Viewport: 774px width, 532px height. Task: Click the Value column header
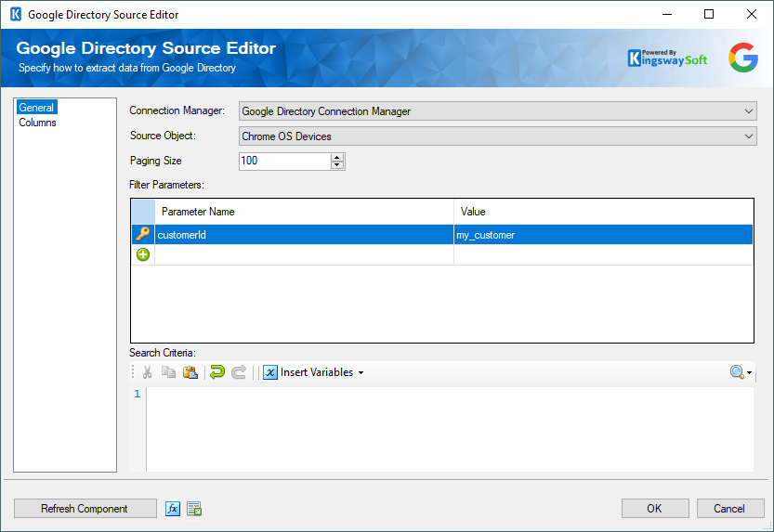tap(603, 212)
